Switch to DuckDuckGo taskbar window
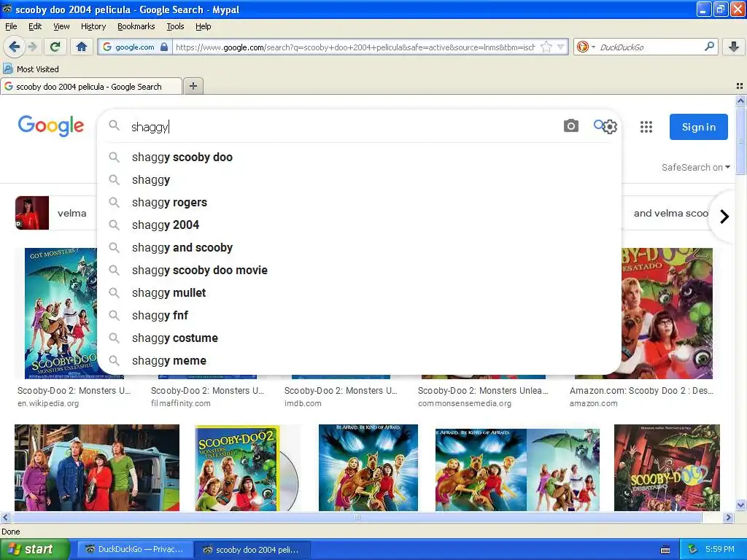Viewport: 747px width, 560px height. [x=135, y=549]
